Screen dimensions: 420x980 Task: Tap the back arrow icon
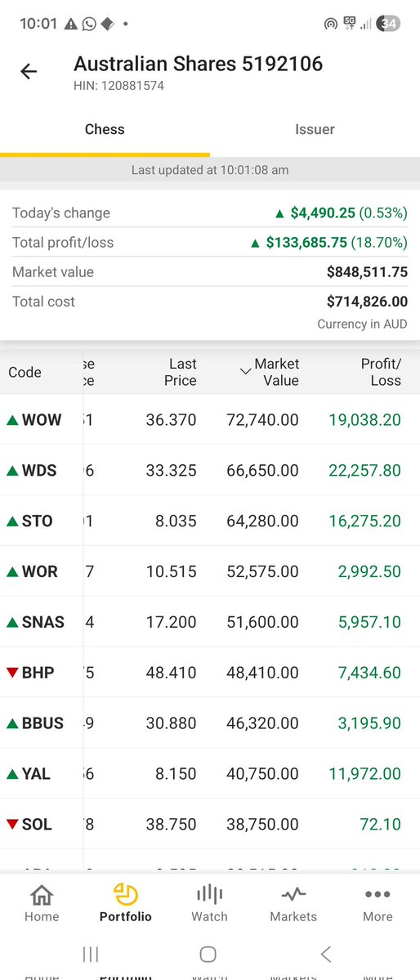(29, 72)
